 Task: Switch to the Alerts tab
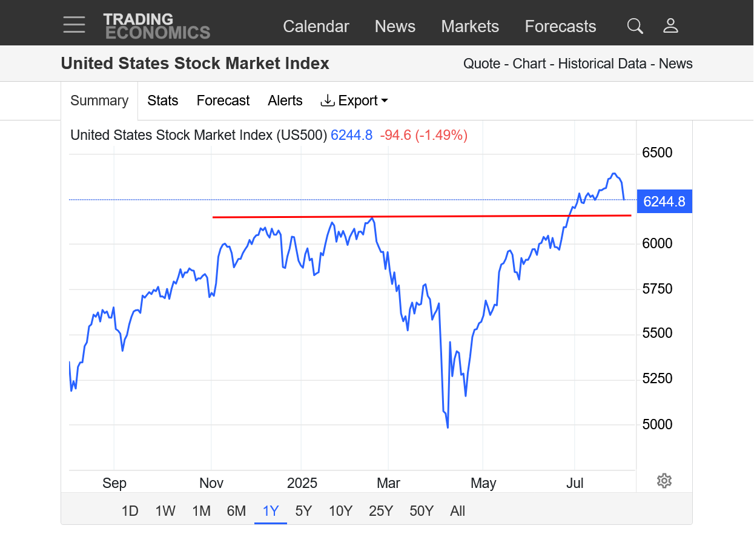[x=285, y=100]
